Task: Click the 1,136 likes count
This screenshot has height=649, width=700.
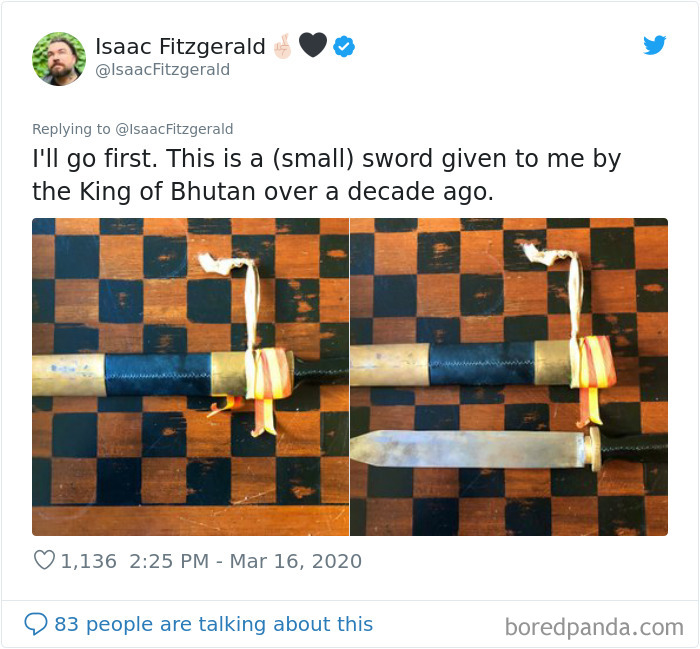Action: pyautogui.click(x=88, y=561)
